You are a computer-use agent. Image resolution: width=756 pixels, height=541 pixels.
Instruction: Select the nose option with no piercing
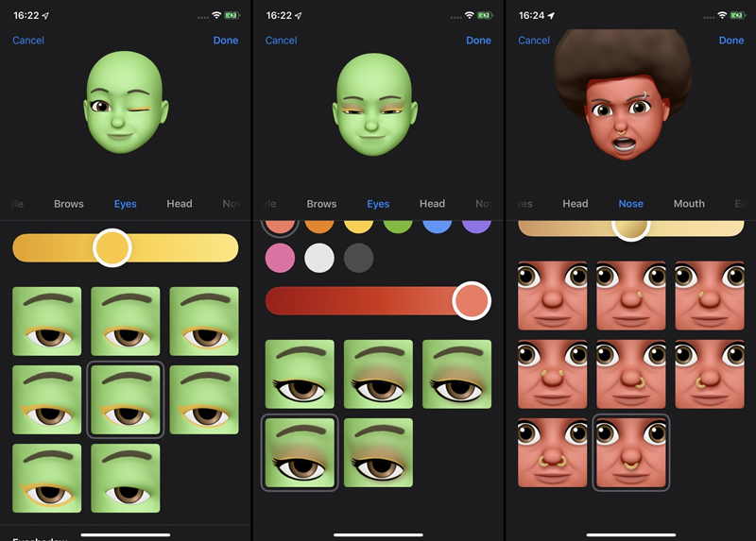point(553,296)
